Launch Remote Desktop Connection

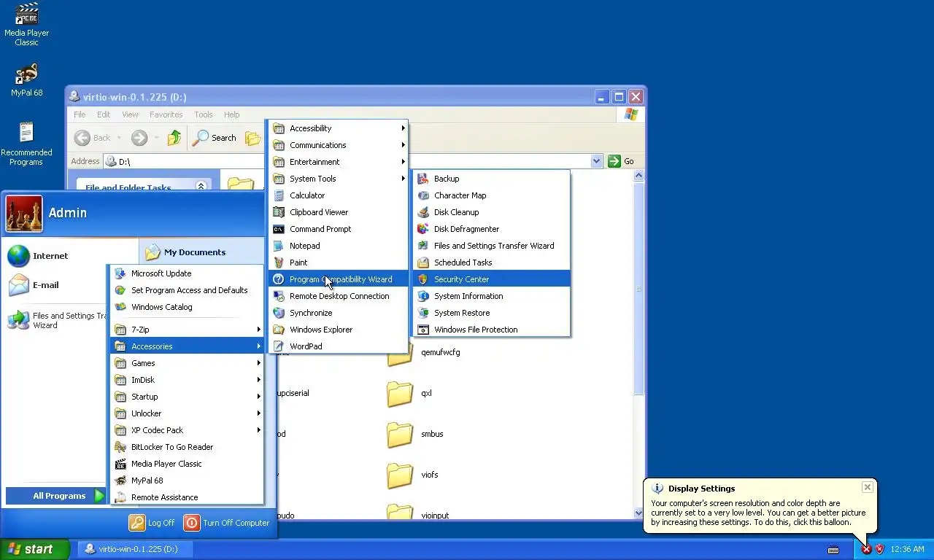pos(339,296)
